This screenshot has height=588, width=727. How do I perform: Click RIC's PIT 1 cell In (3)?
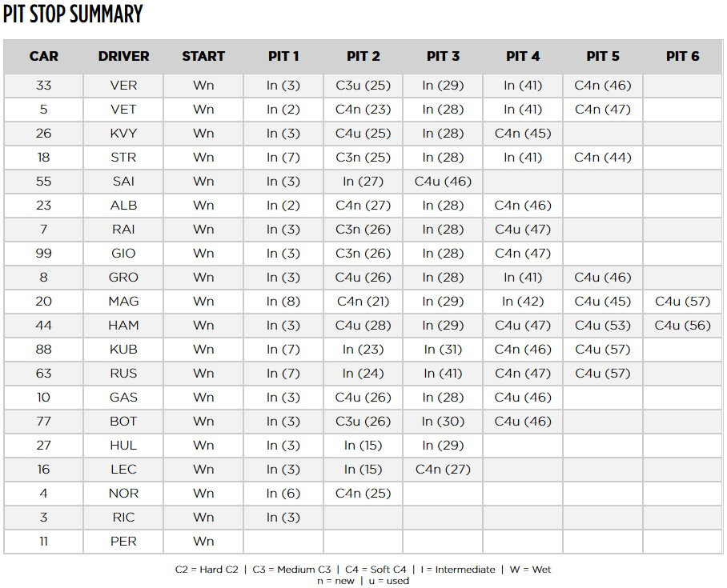pos(283,517)
